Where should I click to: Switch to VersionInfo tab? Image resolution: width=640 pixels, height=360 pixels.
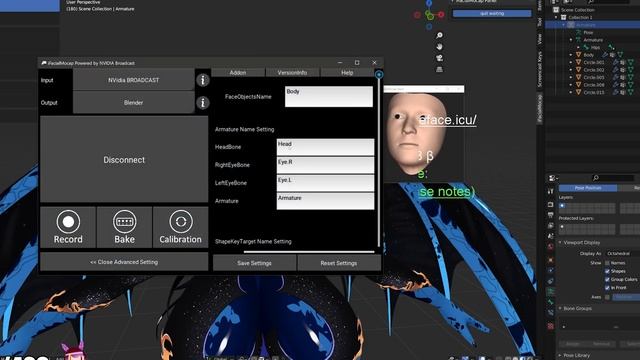pyautogui.click(x=292, y=73)
